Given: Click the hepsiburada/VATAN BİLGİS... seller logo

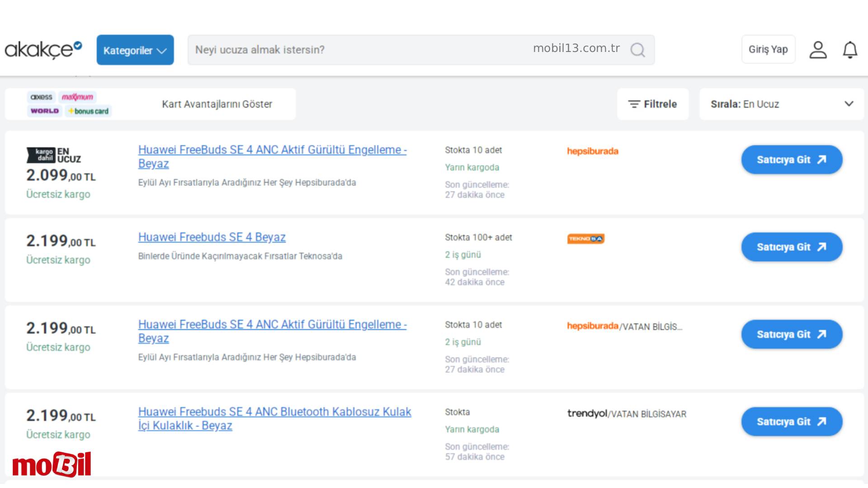Looking at the screenshot, I should (x=625, y=326).
